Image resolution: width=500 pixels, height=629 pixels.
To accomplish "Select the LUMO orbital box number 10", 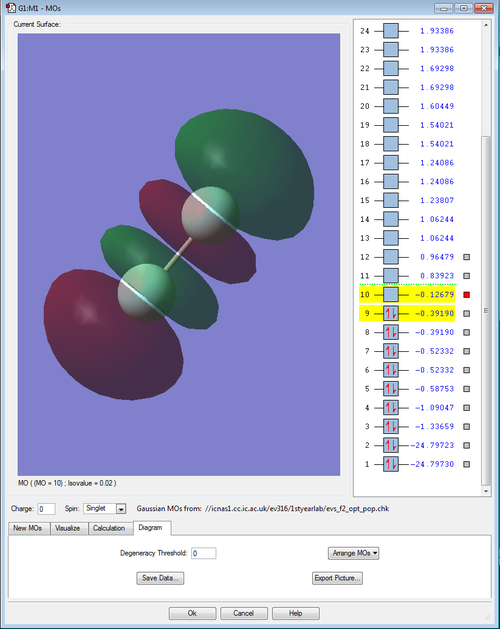I will tap(390, 295).
